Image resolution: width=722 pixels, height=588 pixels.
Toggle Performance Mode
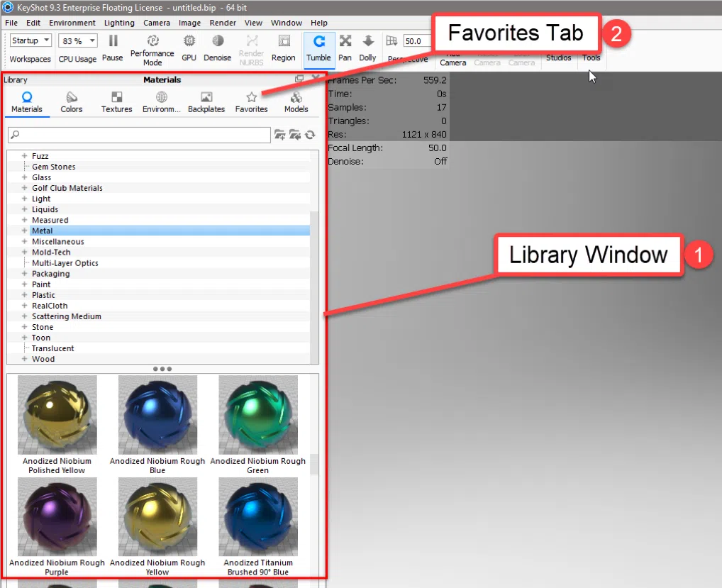coord(152,50)
